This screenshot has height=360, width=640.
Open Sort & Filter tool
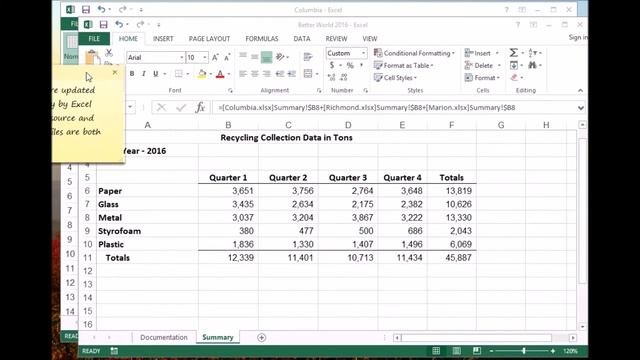point(532,53)
